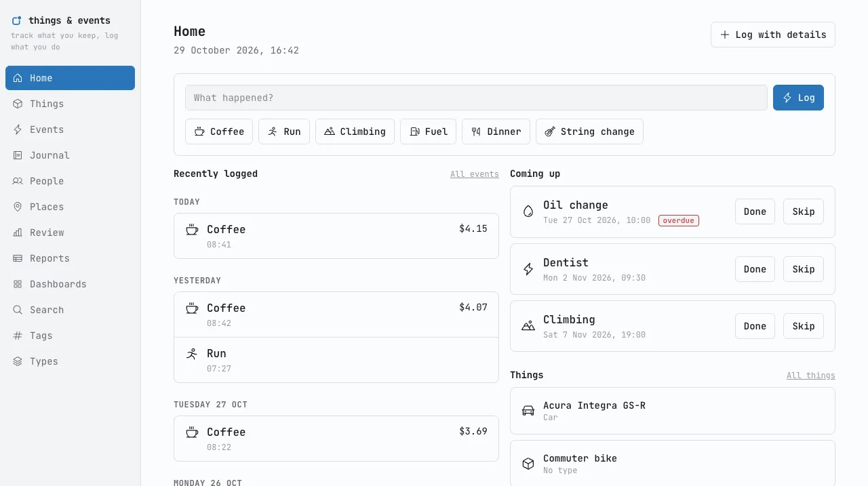Screen dimensions: 868x486
Task: Click the Dashboards grid icon
Action: point(18,284)
